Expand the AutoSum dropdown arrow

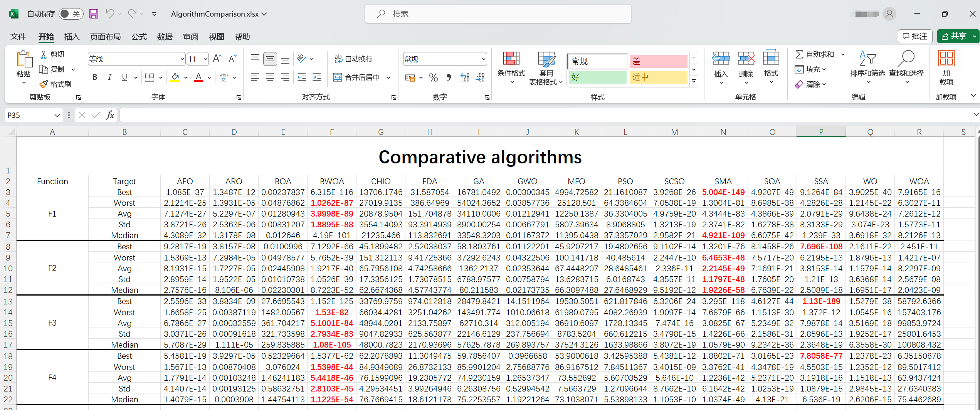843,54
